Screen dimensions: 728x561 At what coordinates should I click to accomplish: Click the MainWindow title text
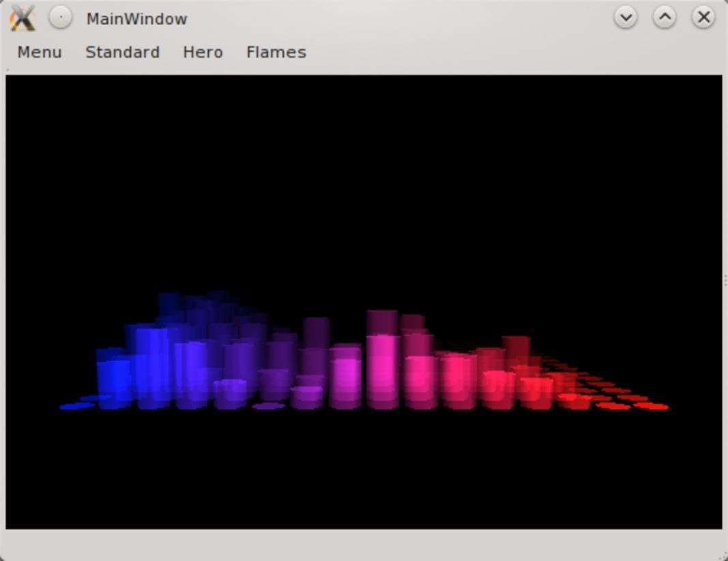[x=137, y=19]
